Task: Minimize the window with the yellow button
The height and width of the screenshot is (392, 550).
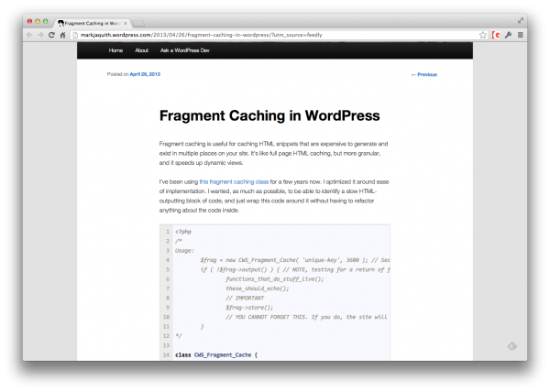Action: coord(38,21)
